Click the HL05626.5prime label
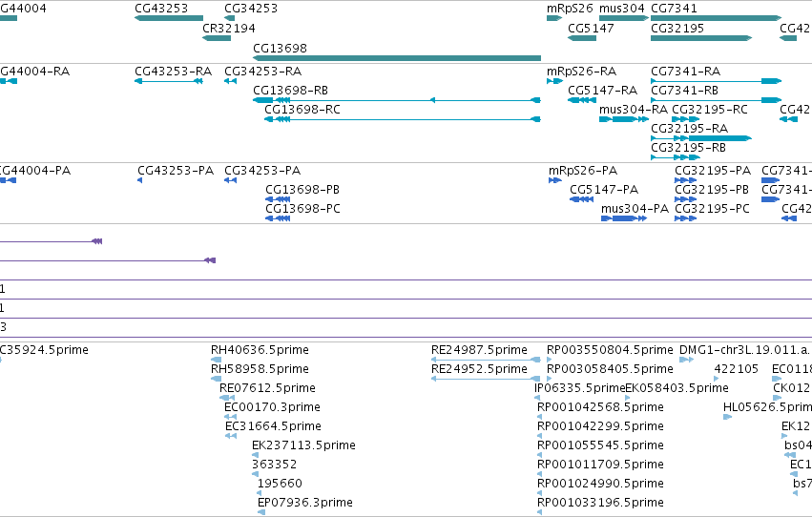812x517 pixels. (x=767, y=407)
